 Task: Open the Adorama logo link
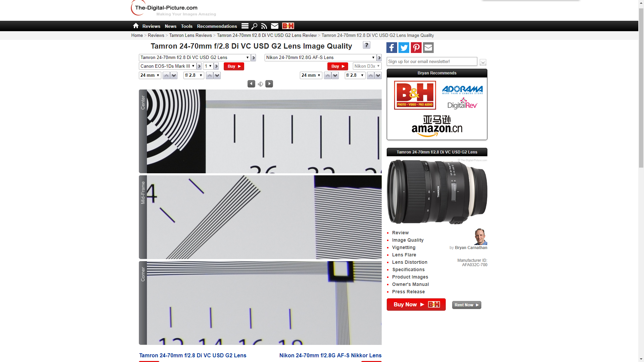coord(463,89)
